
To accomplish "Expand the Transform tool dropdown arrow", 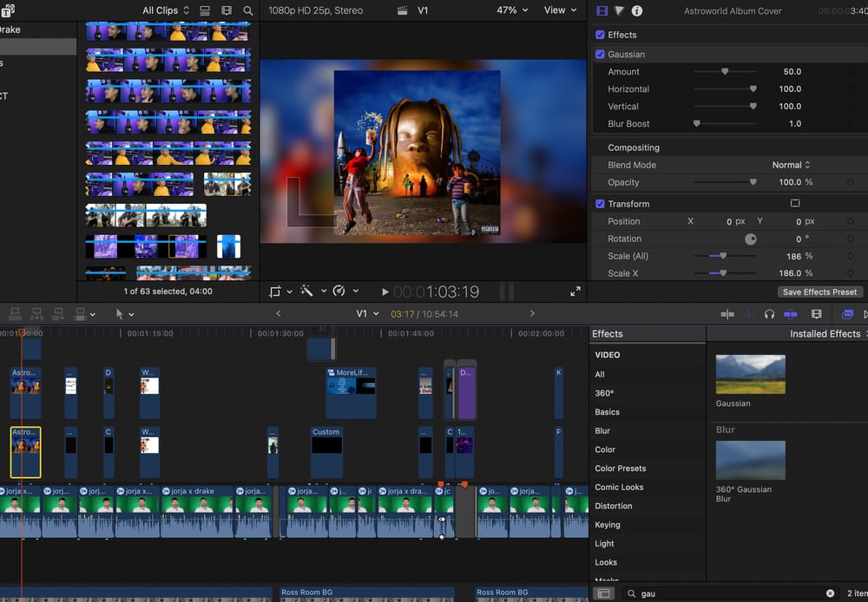I will (289, 291).
